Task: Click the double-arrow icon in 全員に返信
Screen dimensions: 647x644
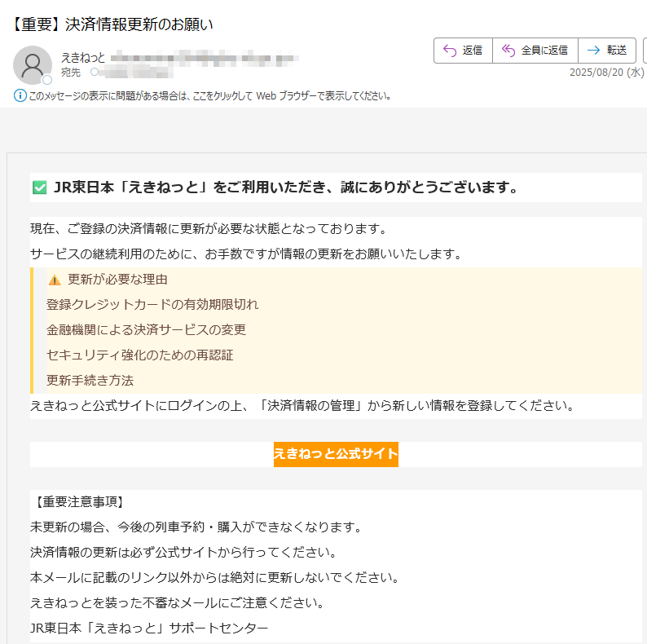Action: click(x=508, y=51)
